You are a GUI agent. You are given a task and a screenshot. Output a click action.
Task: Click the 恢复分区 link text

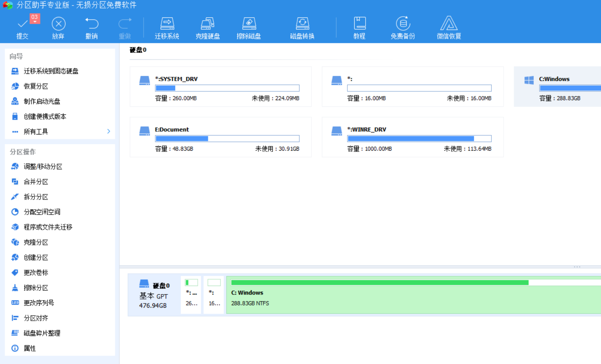[x=36, y=86]
